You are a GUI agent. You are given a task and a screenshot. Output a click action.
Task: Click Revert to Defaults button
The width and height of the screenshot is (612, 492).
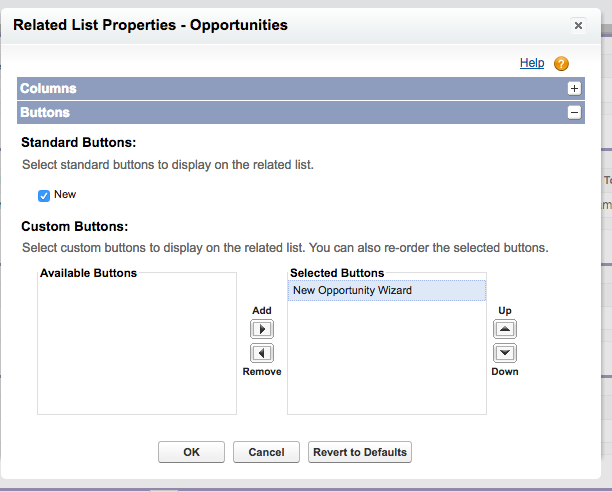360,452
